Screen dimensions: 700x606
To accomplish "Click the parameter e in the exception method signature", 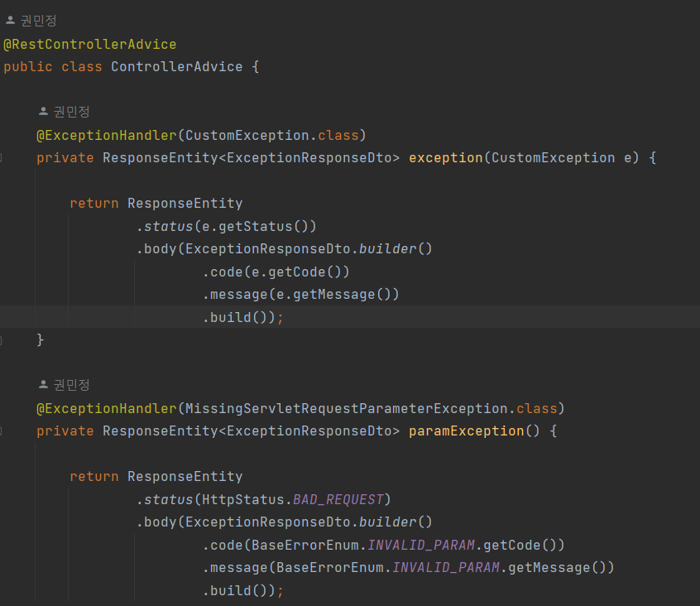I will [628, 158].
